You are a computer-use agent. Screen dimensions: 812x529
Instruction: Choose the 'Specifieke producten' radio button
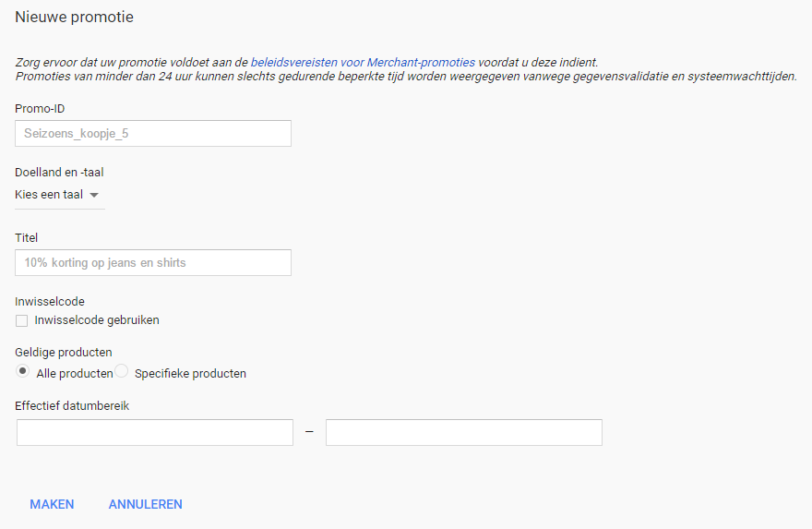tap(121, 371)
